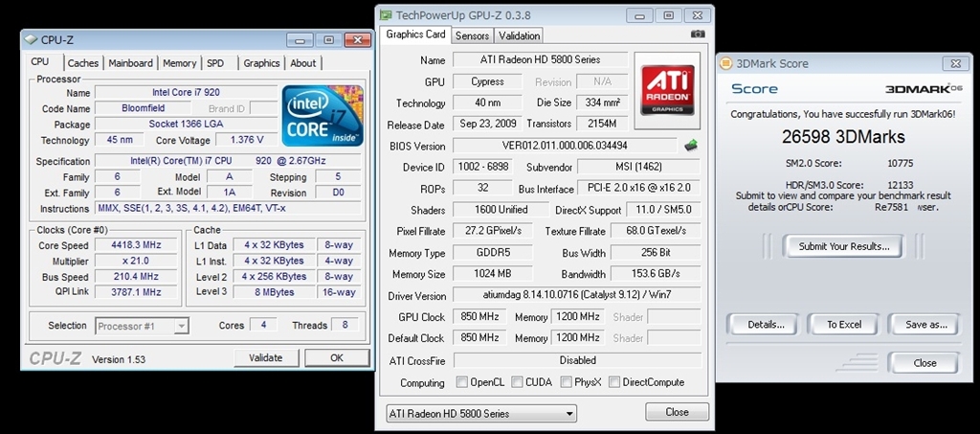Click the ATI Radeon logo in GPU-Z

[x=667, y=91]
